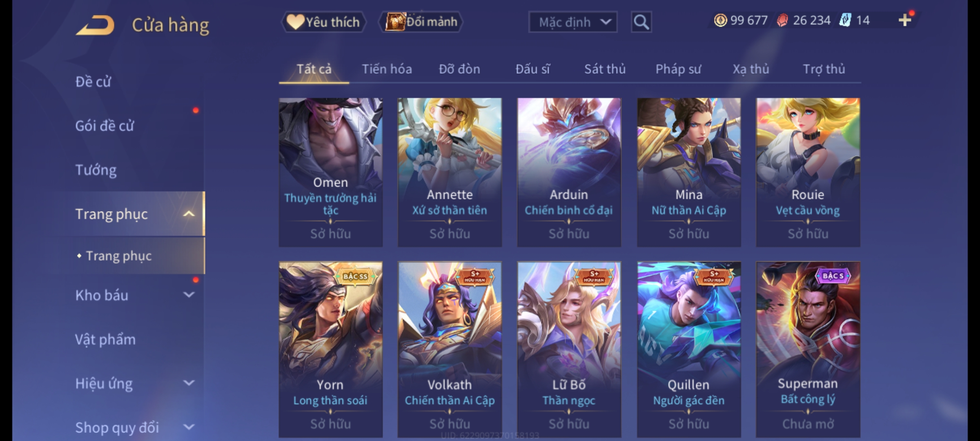
Task: Open the Mặc định sort dropdown
Action: 572,22
